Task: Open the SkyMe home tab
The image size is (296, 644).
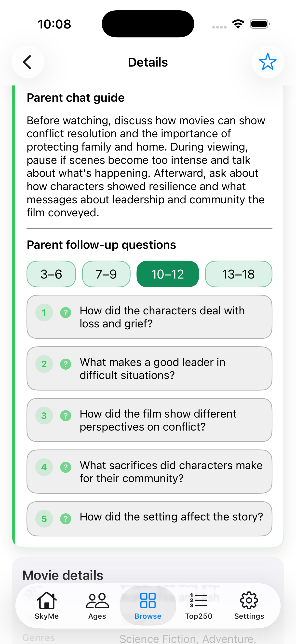Action: 47,605
